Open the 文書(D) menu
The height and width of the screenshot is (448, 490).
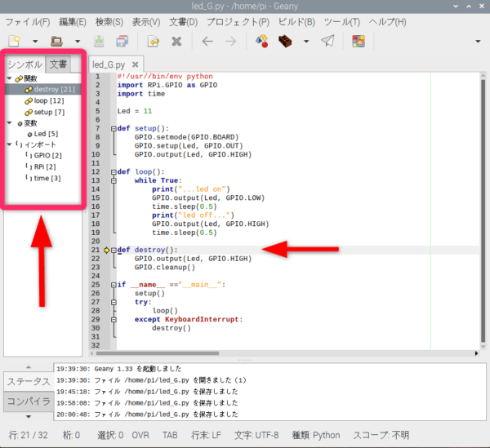(184, 22)
